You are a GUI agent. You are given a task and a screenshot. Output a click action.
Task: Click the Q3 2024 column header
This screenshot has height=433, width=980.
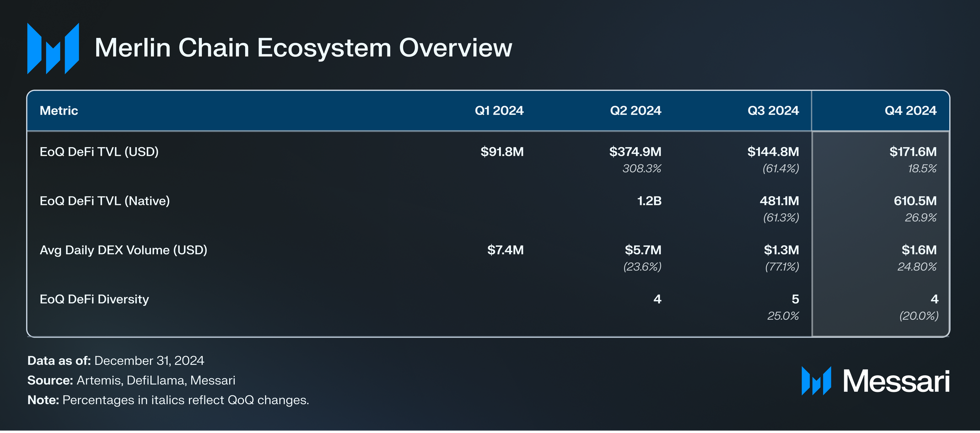pos(773,111)
